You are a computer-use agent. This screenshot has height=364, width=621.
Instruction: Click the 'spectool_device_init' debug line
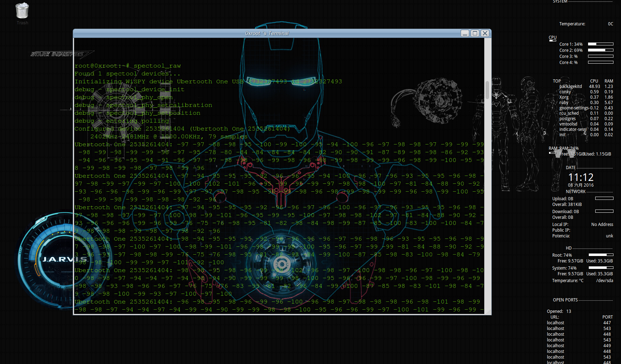click(129, 89)
